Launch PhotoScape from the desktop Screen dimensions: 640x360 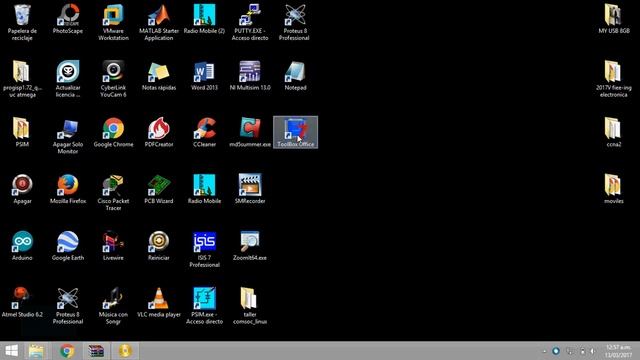coord(68,19)
